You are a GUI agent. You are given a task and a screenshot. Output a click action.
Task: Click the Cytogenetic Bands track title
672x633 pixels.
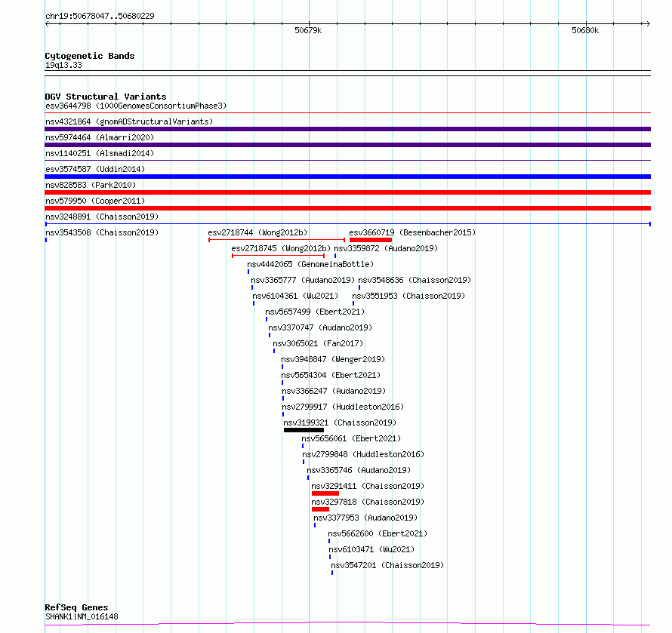(x=90, y=56)
